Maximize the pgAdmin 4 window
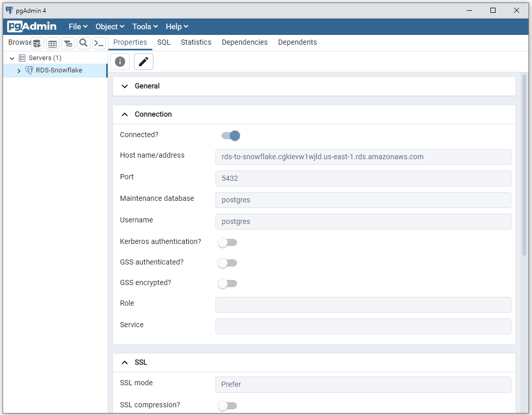The width and height of the screenshot is (532, 415). point(493,10)
